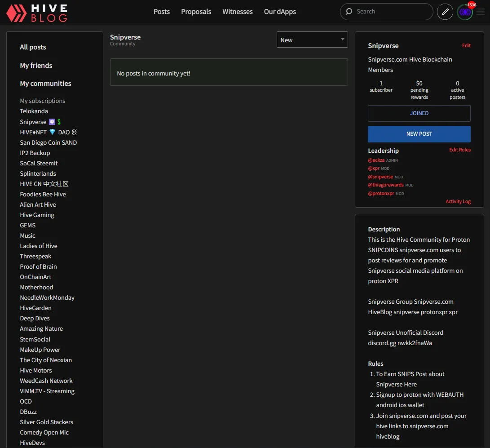490x448 pixels.
Task: Open the Hive Blog logo homepage
Action: [x=37, y=13]
